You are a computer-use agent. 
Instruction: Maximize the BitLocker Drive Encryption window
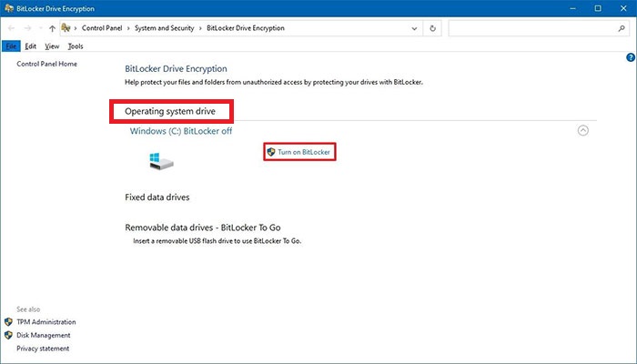(x=598, y=8)
